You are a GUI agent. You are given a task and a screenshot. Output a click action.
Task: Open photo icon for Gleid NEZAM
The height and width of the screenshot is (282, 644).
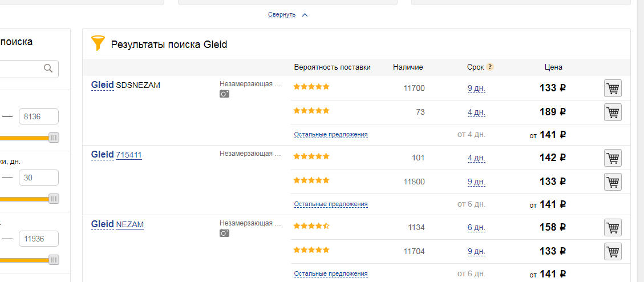[224, 233]
